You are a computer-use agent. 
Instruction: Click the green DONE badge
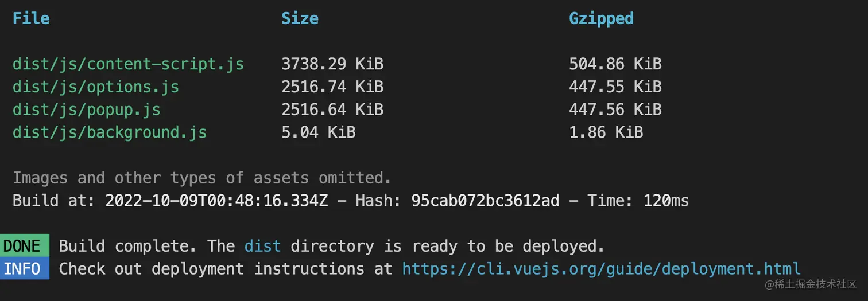[25, 246]
